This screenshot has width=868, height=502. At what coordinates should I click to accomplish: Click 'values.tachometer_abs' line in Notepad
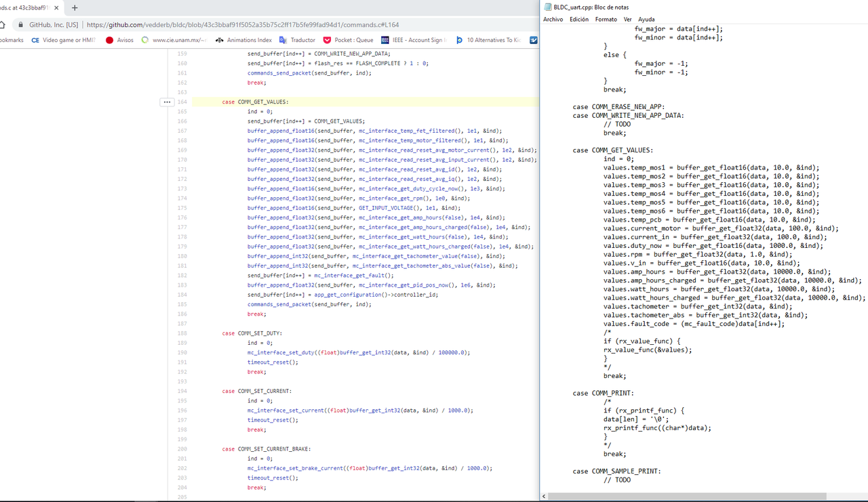pos(705,315)
